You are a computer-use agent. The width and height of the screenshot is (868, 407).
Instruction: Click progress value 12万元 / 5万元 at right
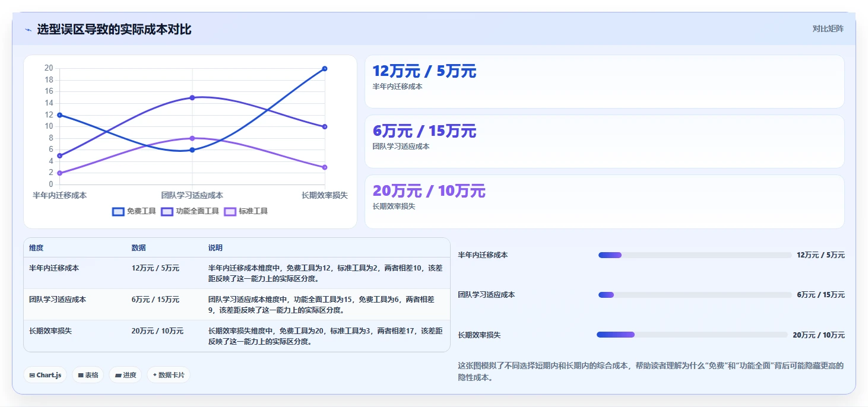(x=821, y=255)
